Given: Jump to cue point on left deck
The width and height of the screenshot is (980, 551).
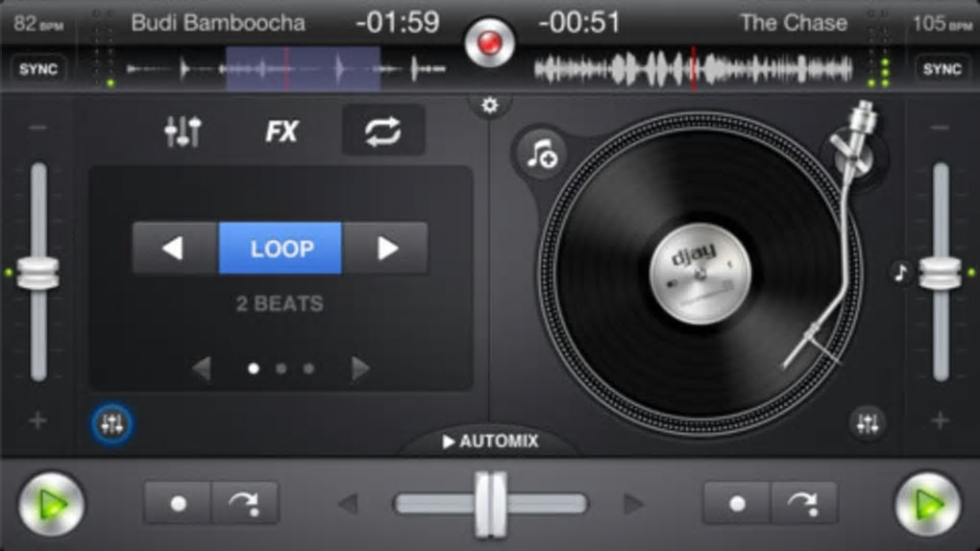Looking at the screenshot, I should pyautogui.click(x=245, y=503).
